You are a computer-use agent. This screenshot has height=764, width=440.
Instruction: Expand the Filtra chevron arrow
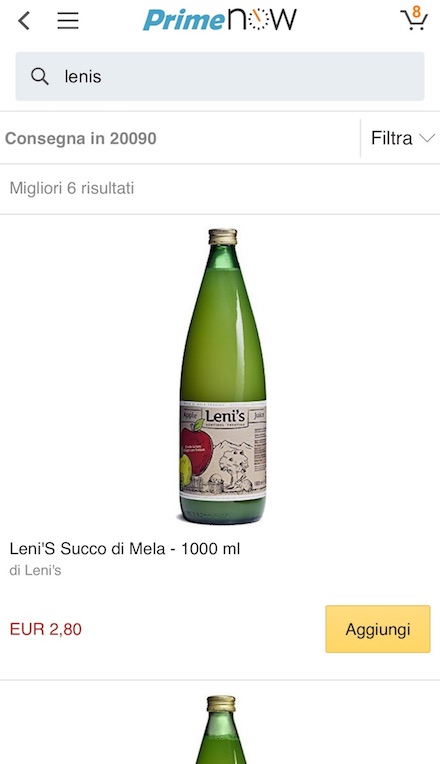pos(427,138)
